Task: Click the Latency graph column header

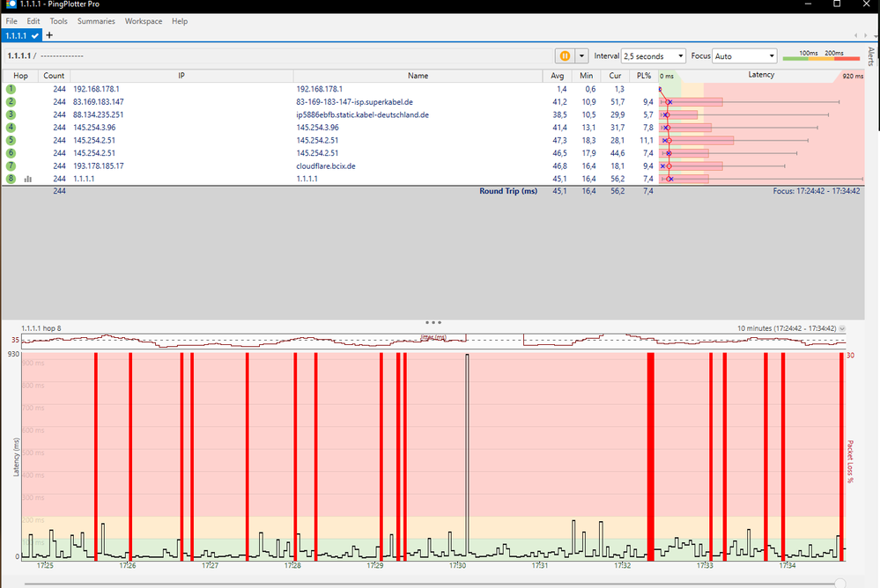Action: (x=761, y=75)
